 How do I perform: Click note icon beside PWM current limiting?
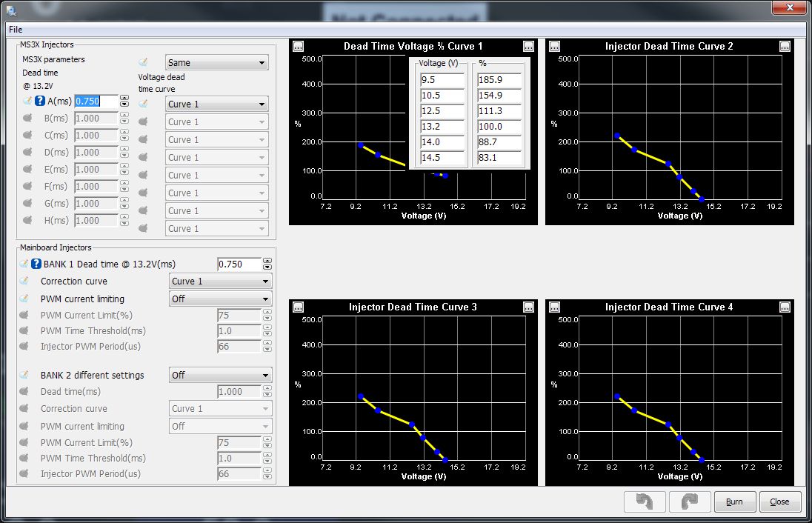25,299
